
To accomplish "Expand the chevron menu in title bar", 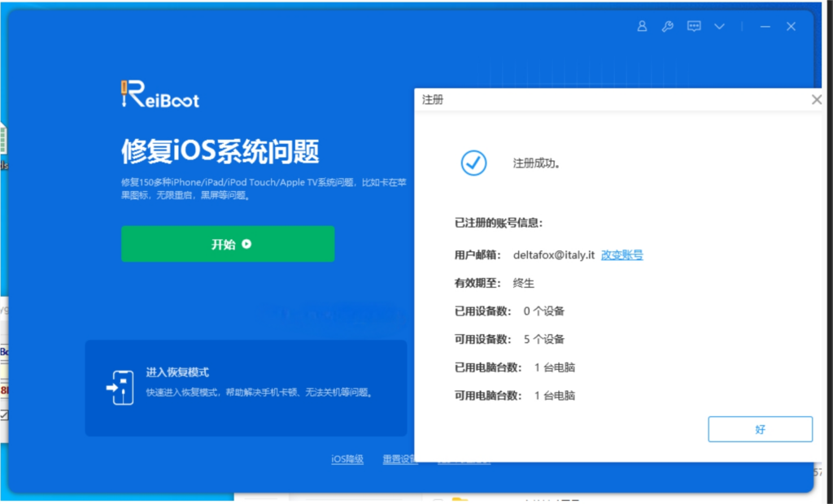I will point(720,26).
